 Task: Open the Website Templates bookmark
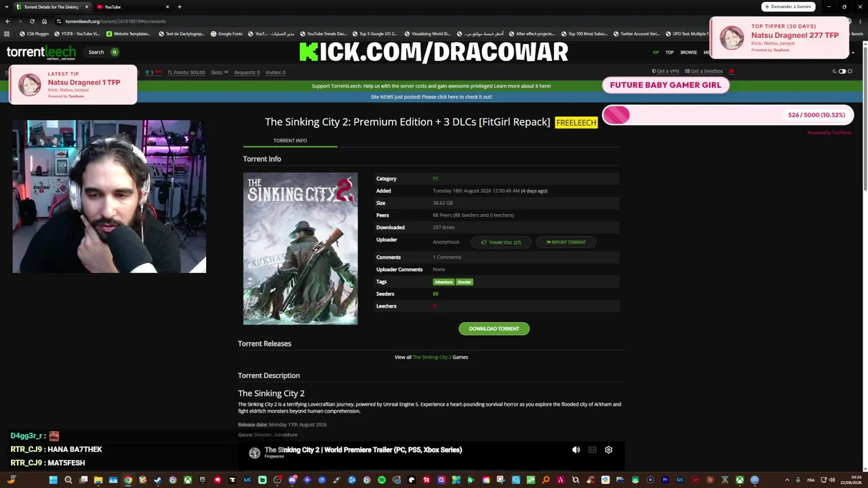pos(127,34)
